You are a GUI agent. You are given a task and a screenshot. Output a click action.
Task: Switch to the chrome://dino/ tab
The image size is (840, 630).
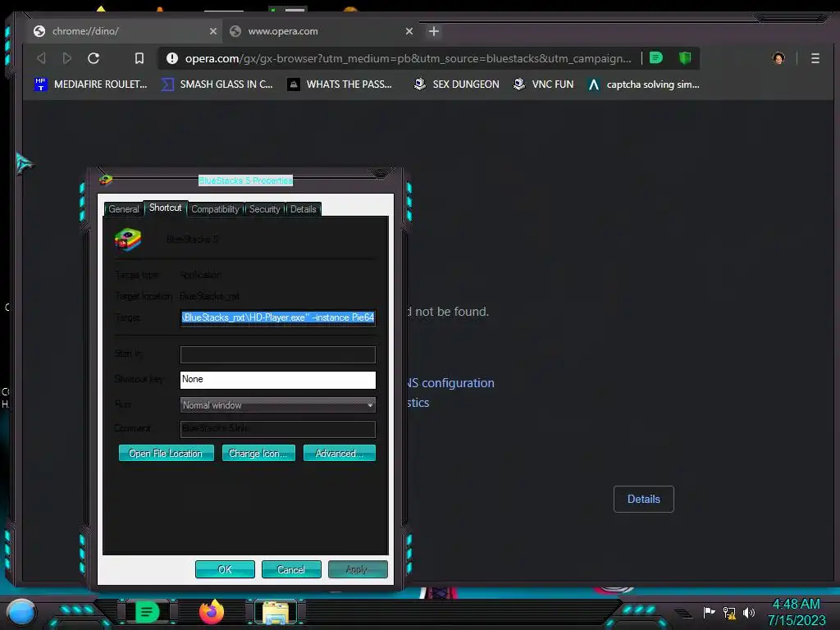(125, 31)
